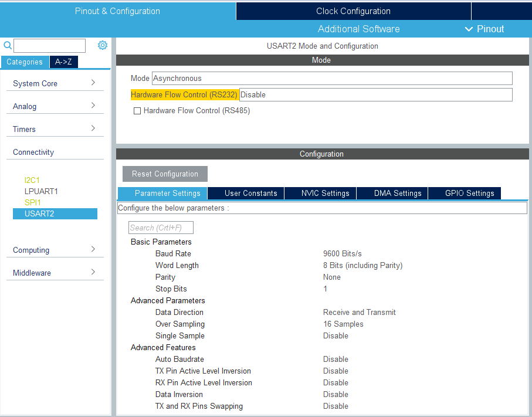
Task: Click TX and RX Pins Swapping value
Action: tap(336, 406)
